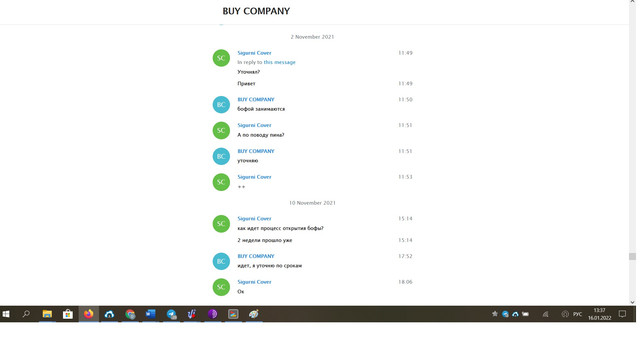Click SC avatar beside 'как идет процесс' message
This screenshot has width=640, height=360.
pyautogui.click(x=221, y=224)
